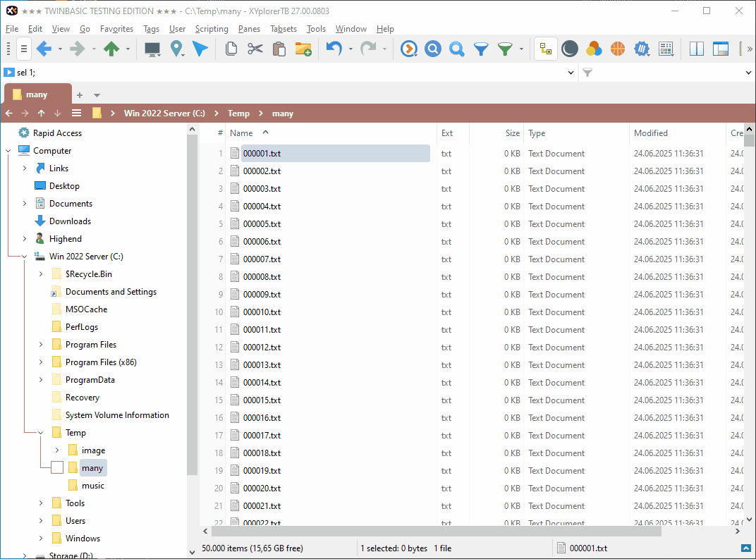
Task: Open Find Files with magnifier icon
Action: click(457, 49)
